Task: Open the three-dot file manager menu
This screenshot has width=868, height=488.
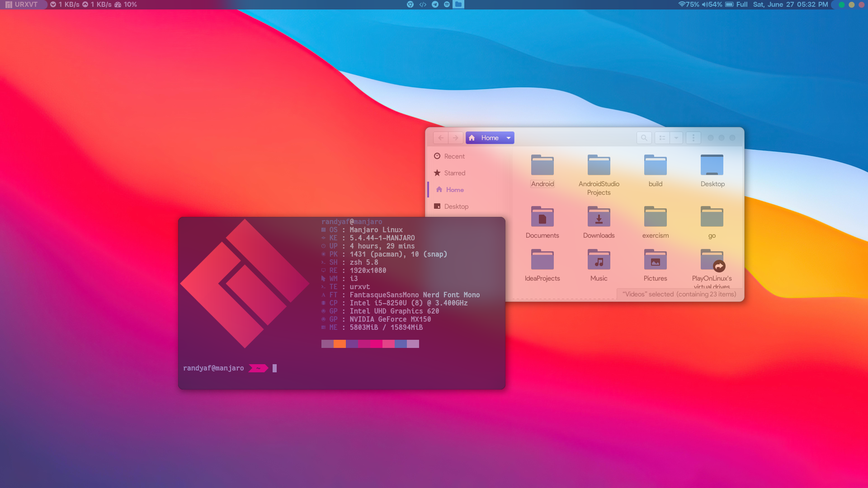Action: (x=693, y=138)
